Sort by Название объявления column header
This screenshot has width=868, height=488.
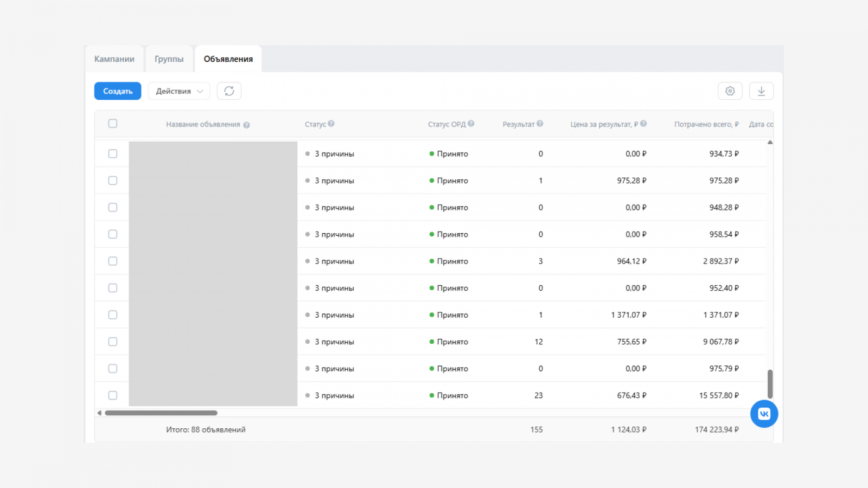[203, 125]
